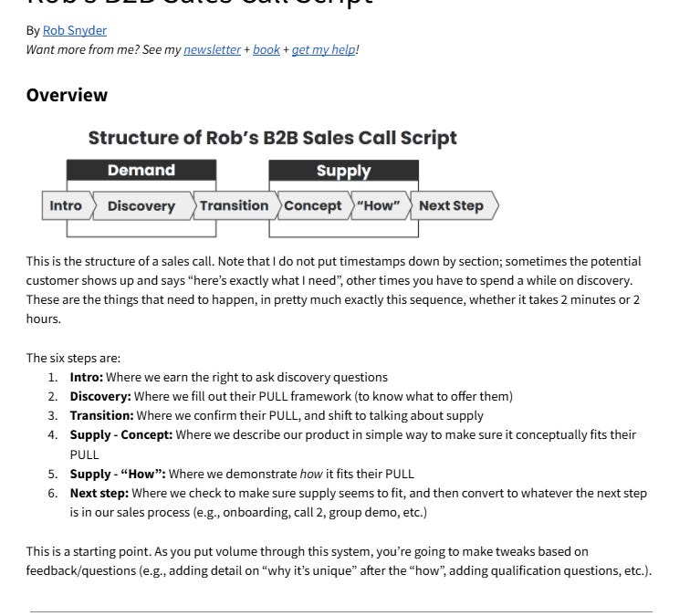Click the italic word 'how' in step five
Image resolution: width=690 pixels, height=616 pixels.
311,474
